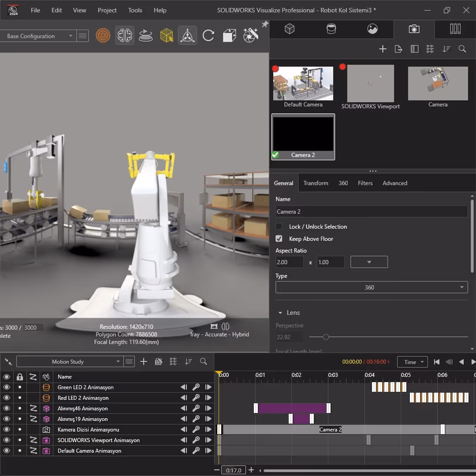This screenshot has height=476, width=476.
Task: Change the camera palette thumbnail grid view
Action: pyautogui.click(x=430, y=49)
